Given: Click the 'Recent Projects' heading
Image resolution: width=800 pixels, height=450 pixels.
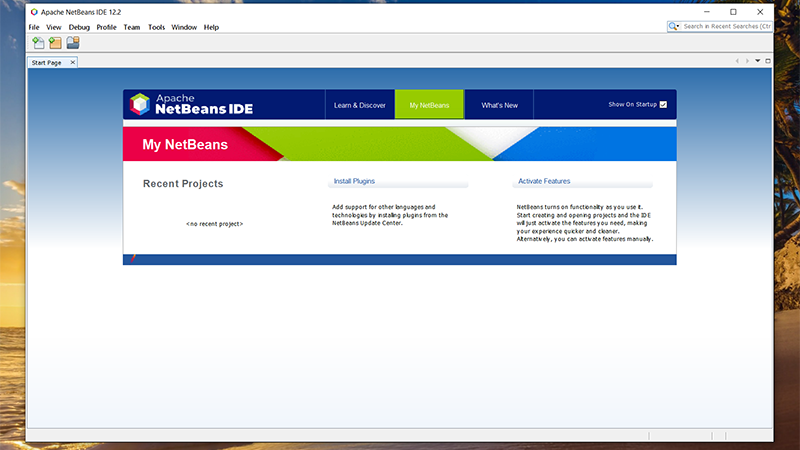Looking at the screenshot, I should [183, 184].
